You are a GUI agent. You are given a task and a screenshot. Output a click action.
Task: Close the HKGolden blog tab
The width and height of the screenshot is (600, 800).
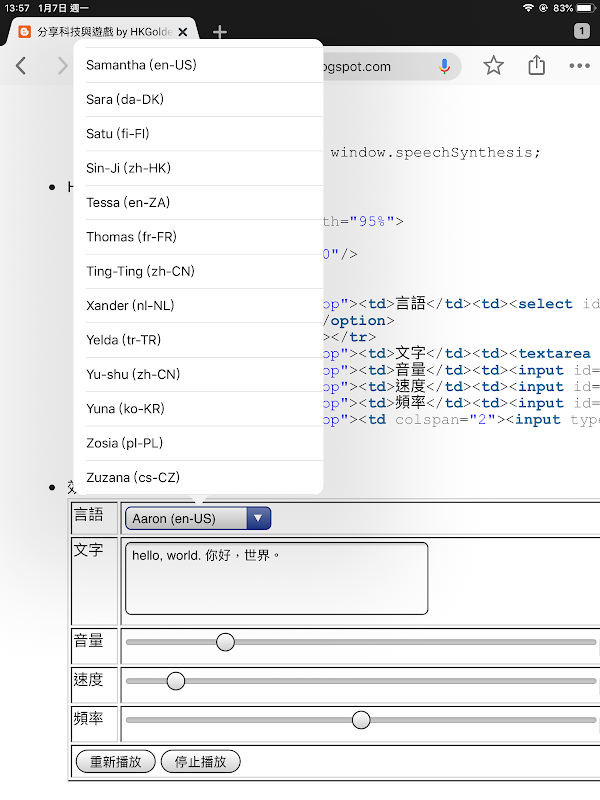[183, 32]
